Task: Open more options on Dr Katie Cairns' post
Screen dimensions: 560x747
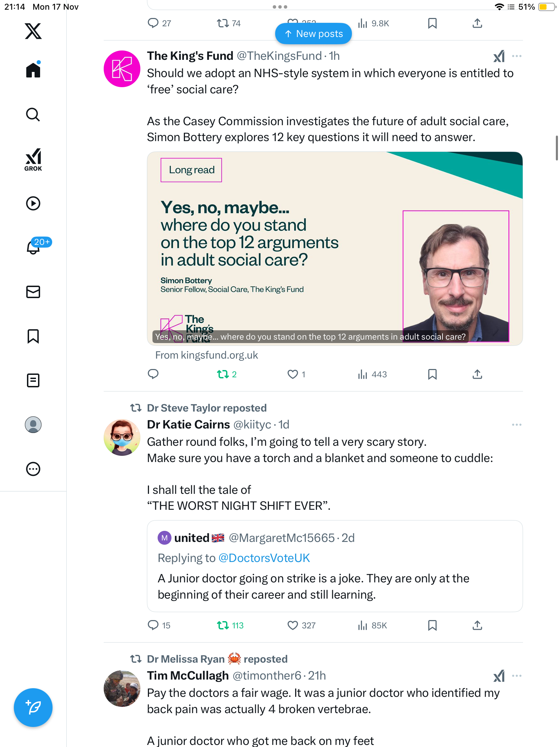Action: point(516,425)
